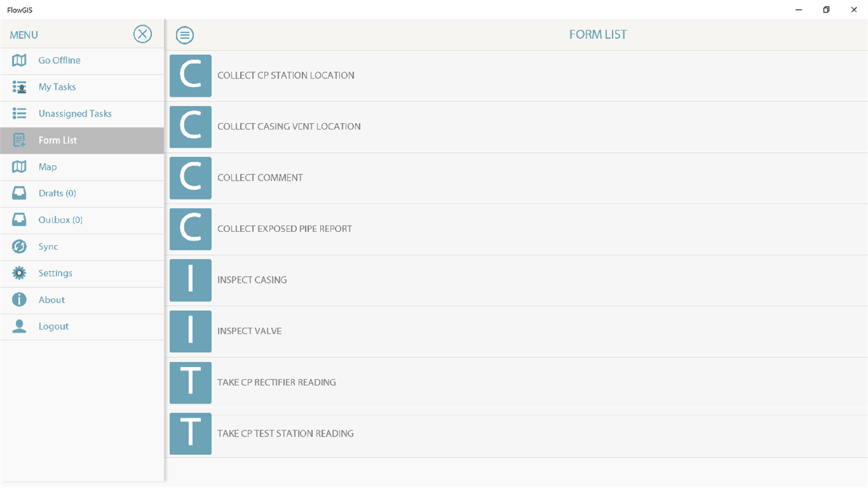
Task: Open My Tasks from the menu
Action: click(82, 88)
